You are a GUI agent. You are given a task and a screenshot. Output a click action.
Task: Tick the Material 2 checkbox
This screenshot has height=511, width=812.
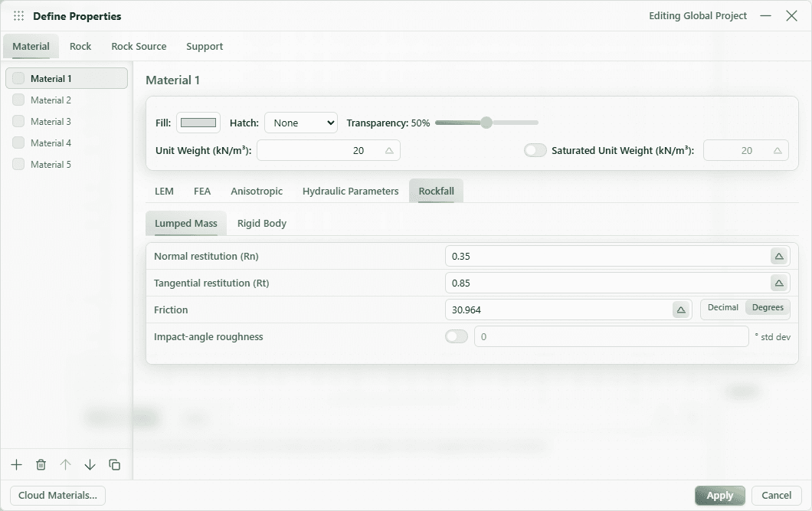click(18, 100)
